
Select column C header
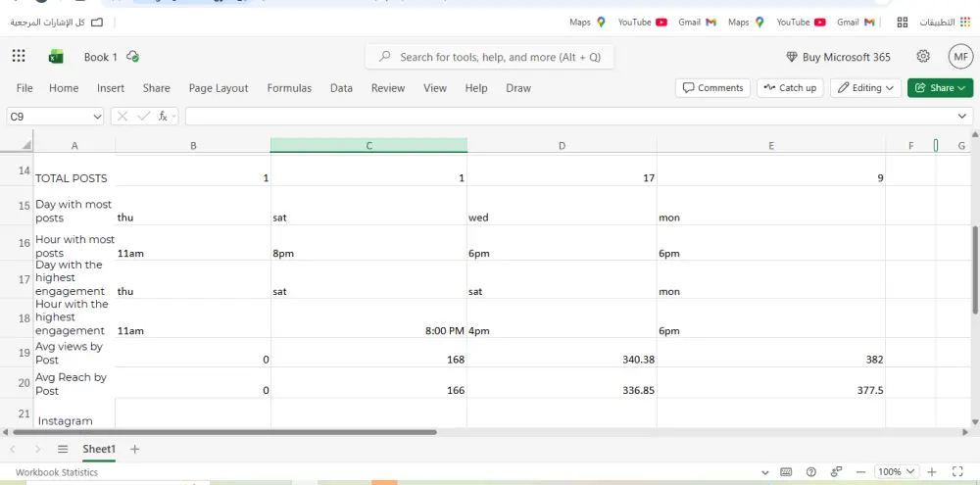tap(368, 146)
